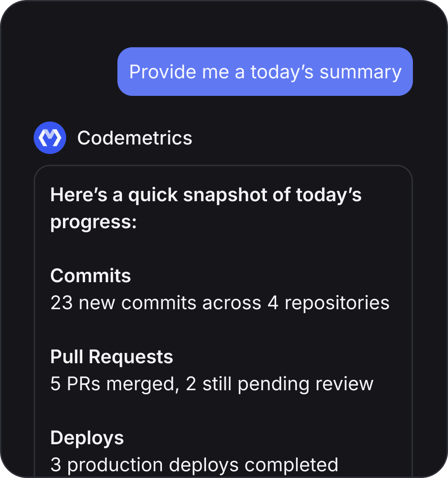Select the Pull Requests section heading
This screenshot has height=478, width=448.
click(x=112, y=356)
